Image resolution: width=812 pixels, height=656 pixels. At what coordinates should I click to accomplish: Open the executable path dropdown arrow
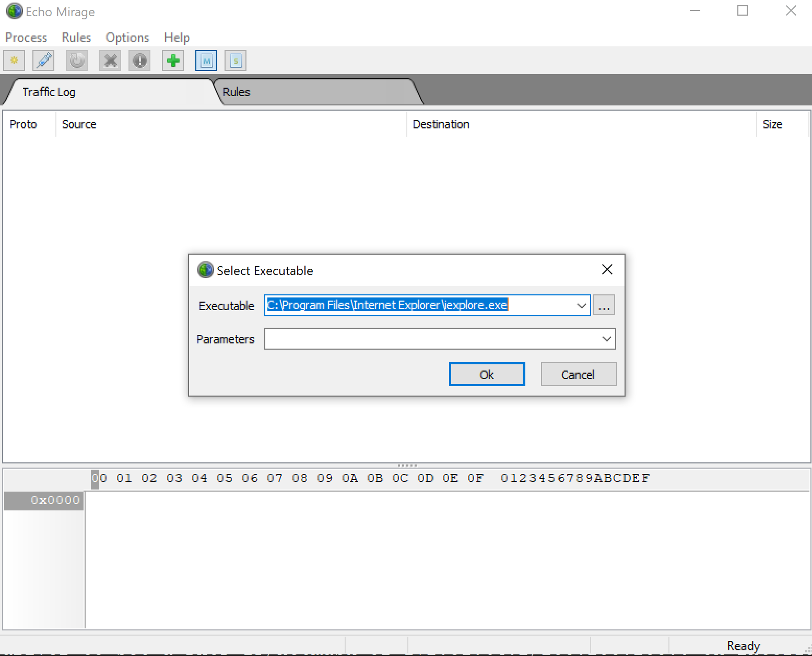click(x=581, y=305)
